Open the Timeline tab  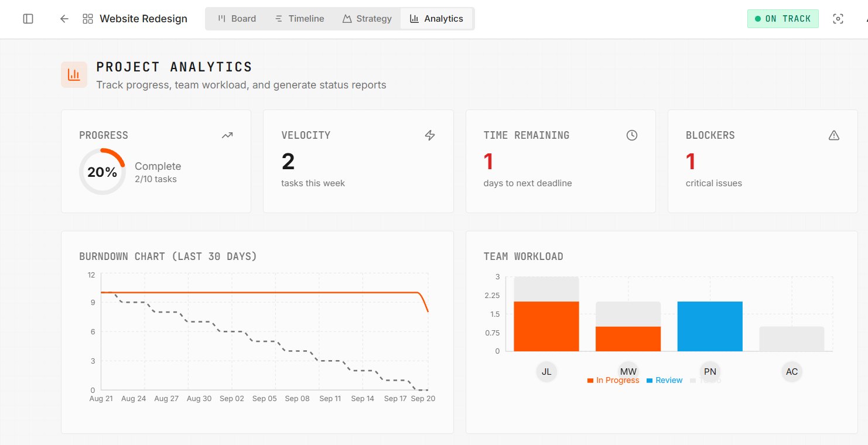(x=299, y=19)
